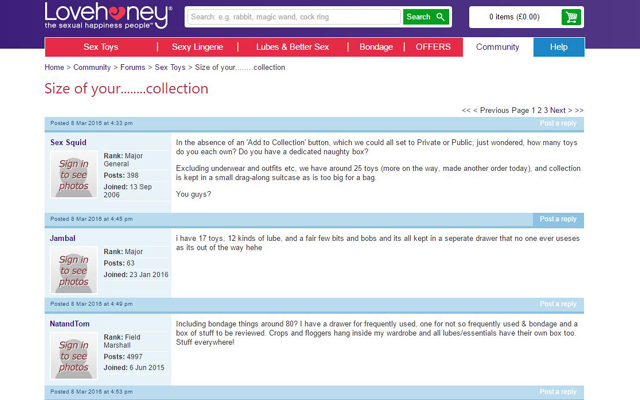The image size is (640, 400).
Task: Click Post a reply above Sex Squid's post
Action: (558, 123)
